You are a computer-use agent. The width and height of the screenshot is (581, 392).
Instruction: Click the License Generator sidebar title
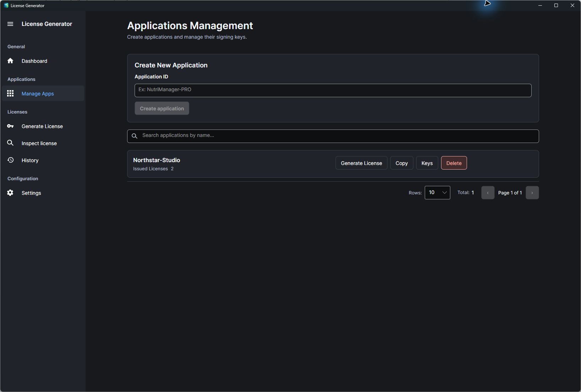47,24
